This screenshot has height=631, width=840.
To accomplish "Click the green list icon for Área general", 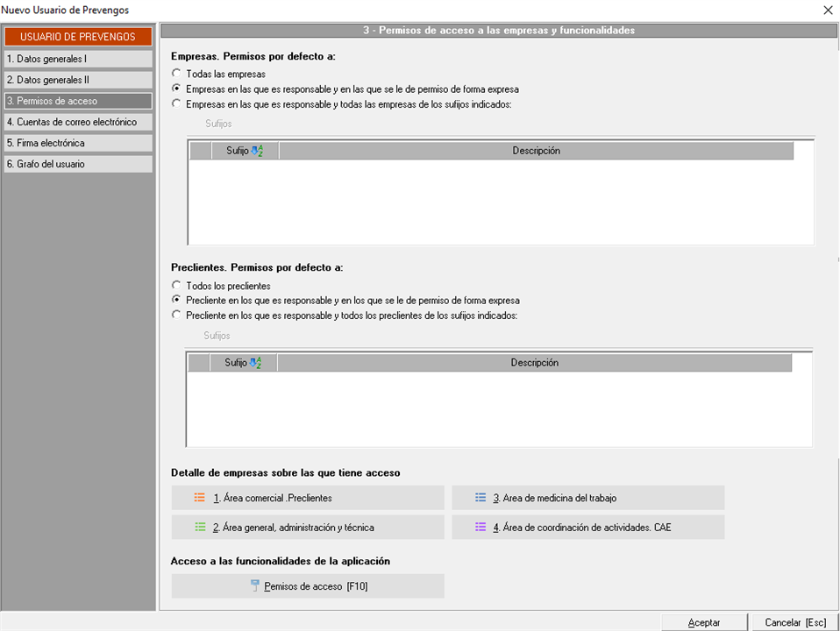I will [201, 527].
